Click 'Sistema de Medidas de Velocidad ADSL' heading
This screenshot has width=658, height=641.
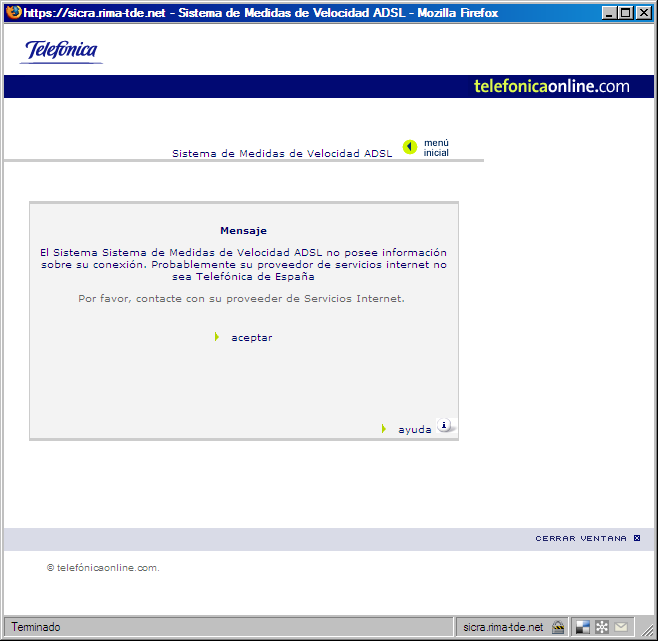282,154
